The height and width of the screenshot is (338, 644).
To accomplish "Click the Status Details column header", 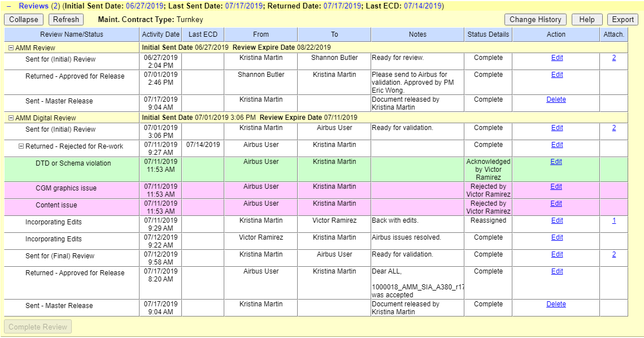I will pyautogui.click(x=488, y=34).
